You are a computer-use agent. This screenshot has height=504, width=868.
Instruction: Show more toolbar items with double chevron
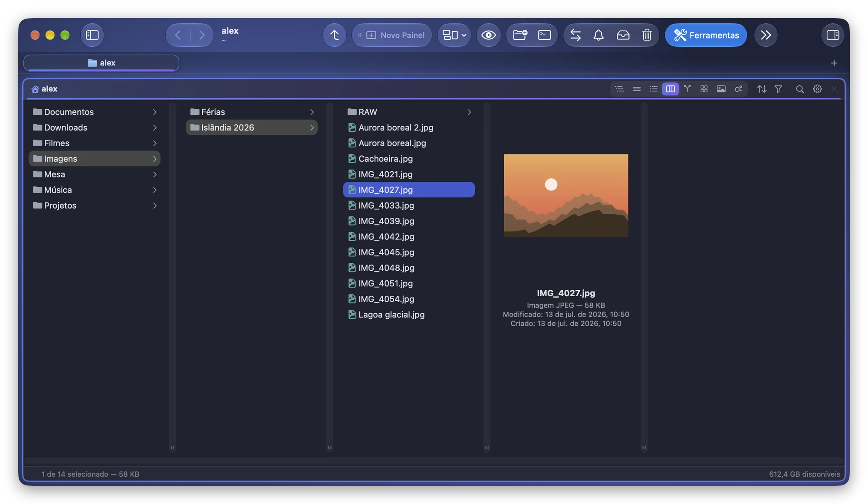[x=766, y=35]
